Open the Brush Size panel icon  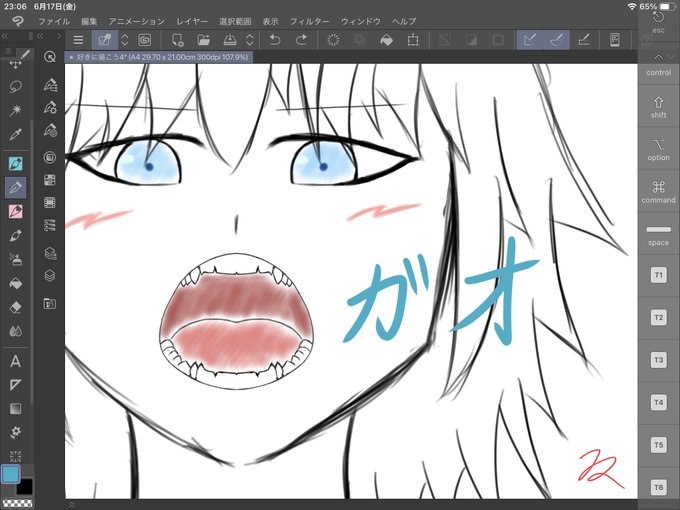pos(50,130)
